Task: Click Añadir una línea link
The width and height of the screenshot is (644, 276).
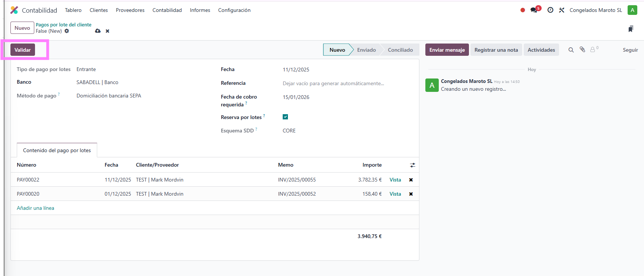Action: pyautogui.click(x=35, y=208)
